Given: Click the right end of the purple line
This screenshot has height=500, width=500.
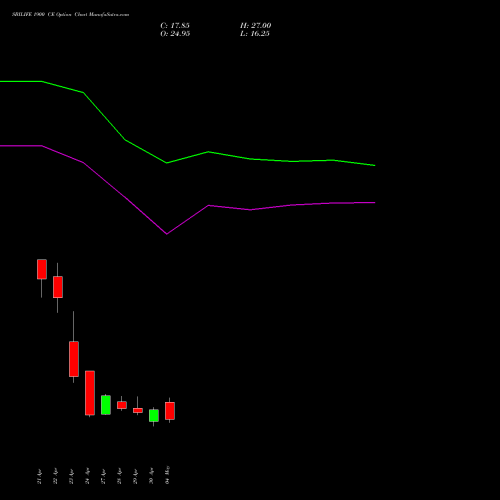Looking at the screenshot, I should tap(375, 203).
